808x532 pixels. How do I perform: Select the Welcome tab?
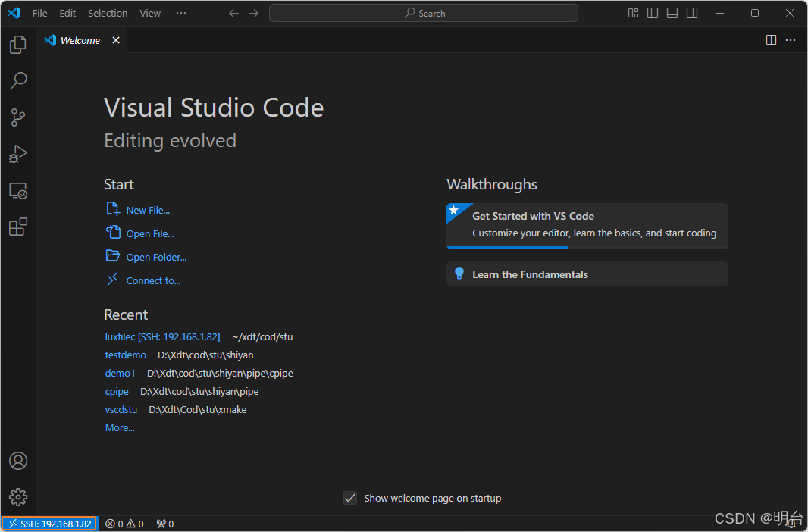[81, 40]
